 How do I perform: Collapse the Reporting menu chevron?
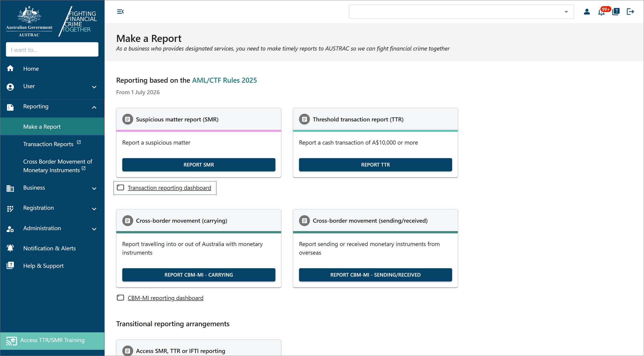[94, 107]
